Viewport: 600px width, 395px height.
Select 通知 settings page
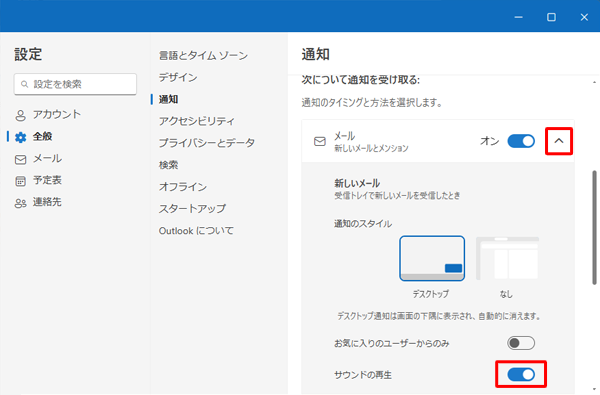point(168,99)
